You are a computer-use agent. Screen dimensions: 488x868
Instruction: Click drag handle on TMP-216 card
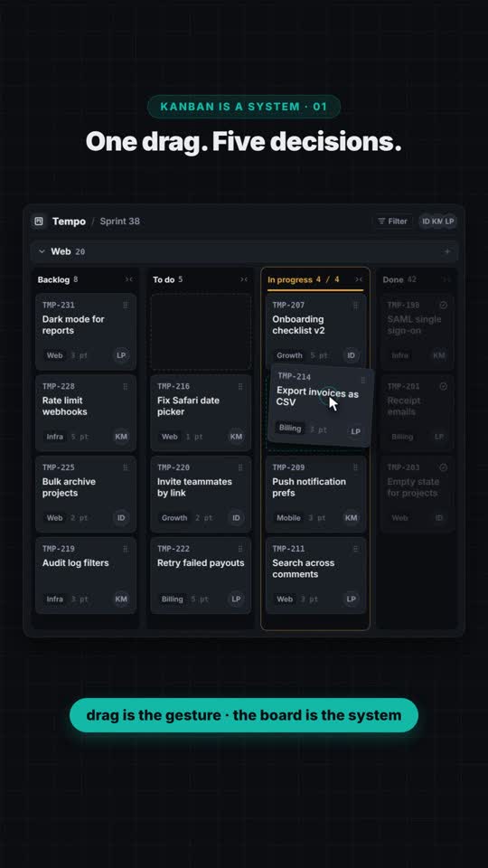pos(240,386)
